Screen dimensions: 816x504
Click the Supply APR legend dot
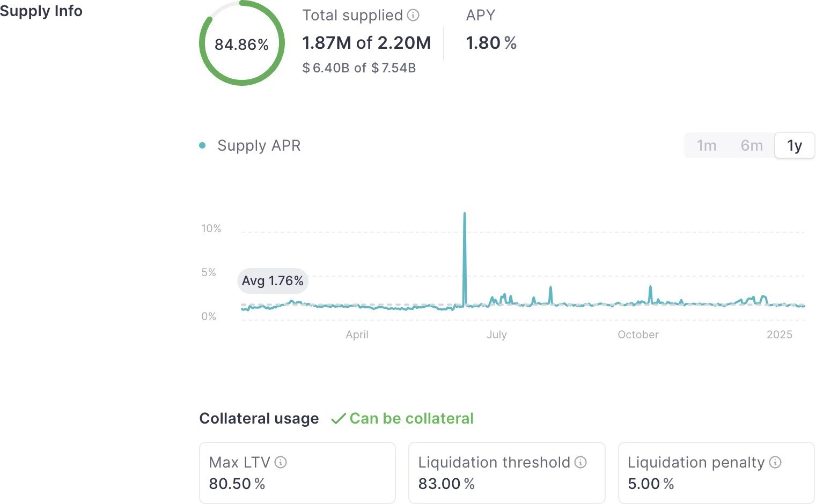click(202, 145)
